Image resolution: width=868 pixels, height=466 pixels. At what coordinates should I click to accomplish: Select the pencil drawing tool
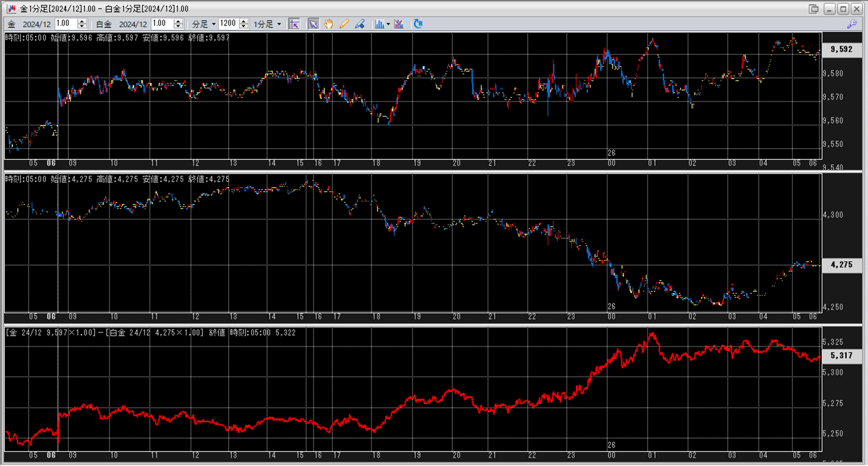click(344, 24)
